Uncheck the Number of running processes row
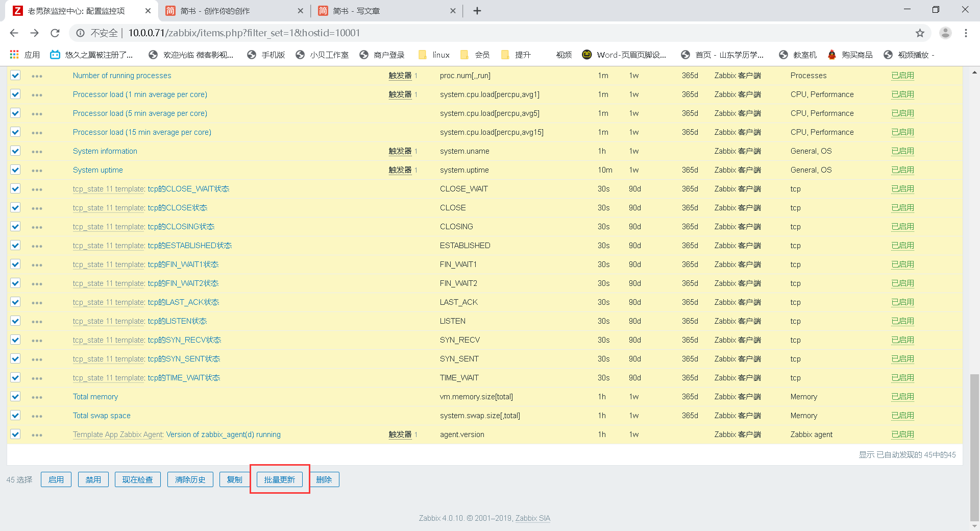The width and height of the screenshot is (980, 531). tap(15, 76)
